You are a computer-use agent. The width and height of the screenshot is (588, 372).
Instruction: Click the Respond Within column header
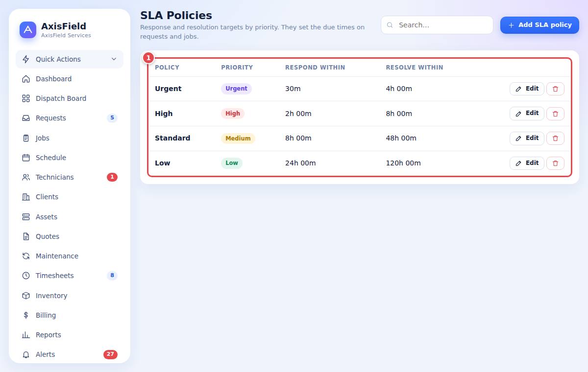(x=315, y=68)
